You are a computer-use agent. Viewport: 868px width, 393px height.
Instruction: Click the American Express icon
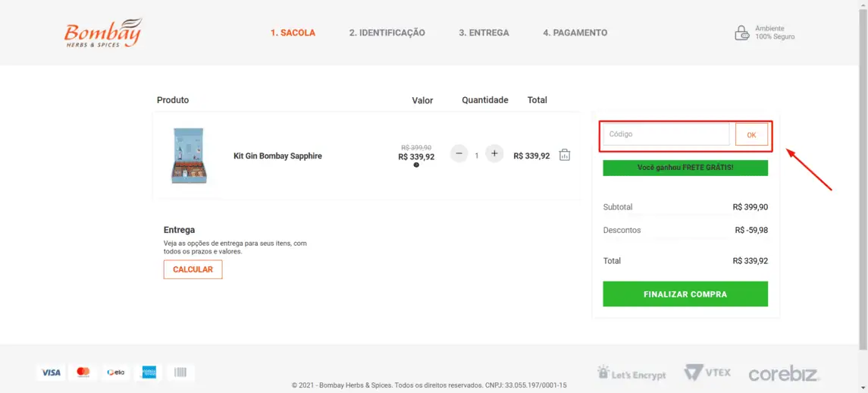(x=149, y=373)
